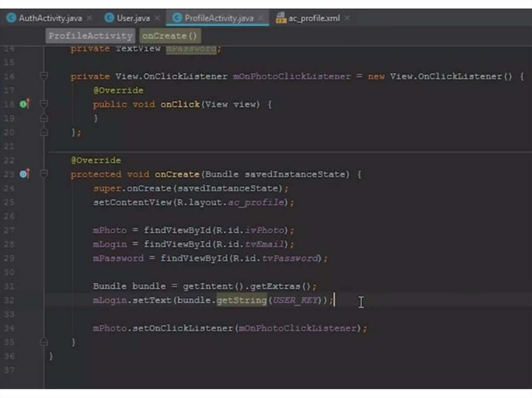Image resolution: width=532 pixels, height=398 pixels.
Task: Close the User.java tab
Action: click(x=157, y=18)
